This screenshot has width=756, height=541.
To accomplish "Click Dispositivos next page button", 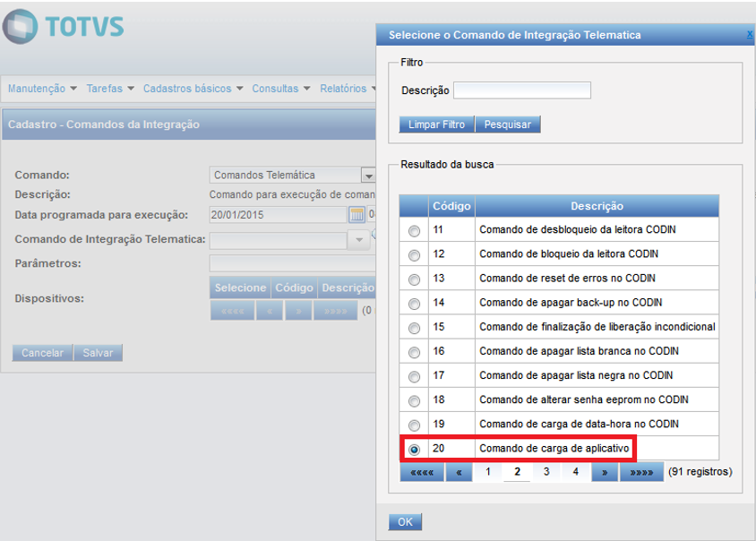I will tap(298, 311).
